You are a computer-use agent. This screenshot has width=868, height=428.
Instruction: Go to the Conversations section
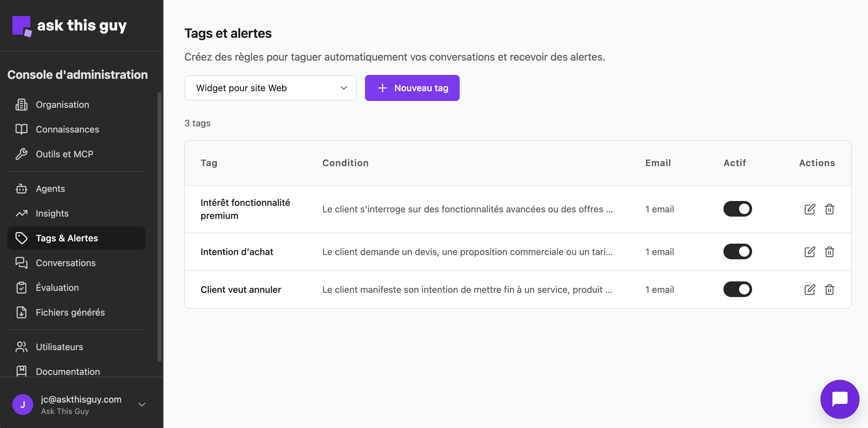point(66,263)
